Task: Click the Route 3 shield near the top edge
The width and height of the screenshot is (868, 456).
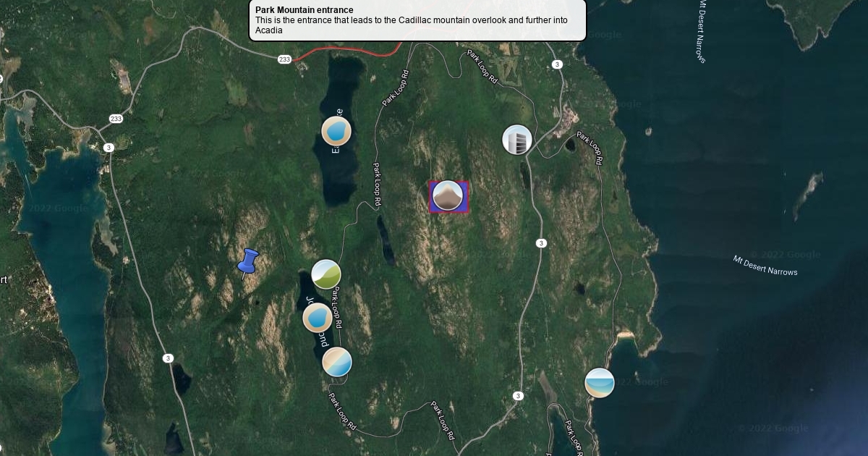Action: click(x=556, y=64)
